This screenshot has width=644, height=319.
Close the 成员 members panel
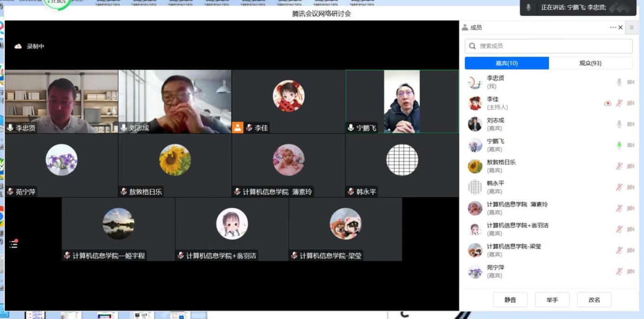pyautogui.click(x=621, y=28)
